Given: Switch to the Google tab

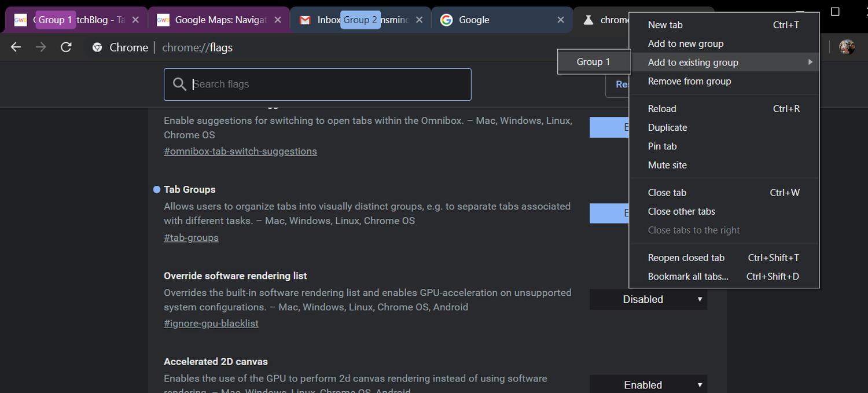Looking at the screenshot, I should [492, 20].
